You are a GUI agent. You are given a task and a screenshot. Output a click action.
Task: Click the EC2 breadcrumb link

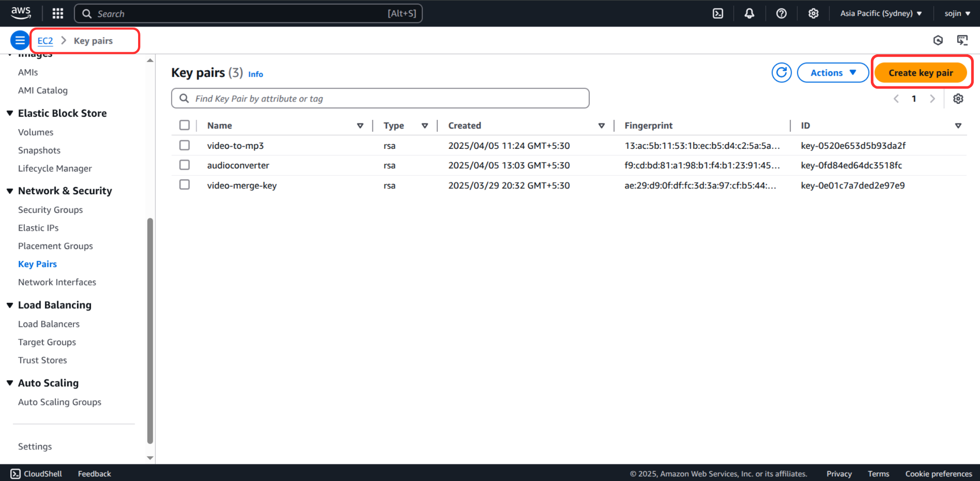(x=45, y=41)
